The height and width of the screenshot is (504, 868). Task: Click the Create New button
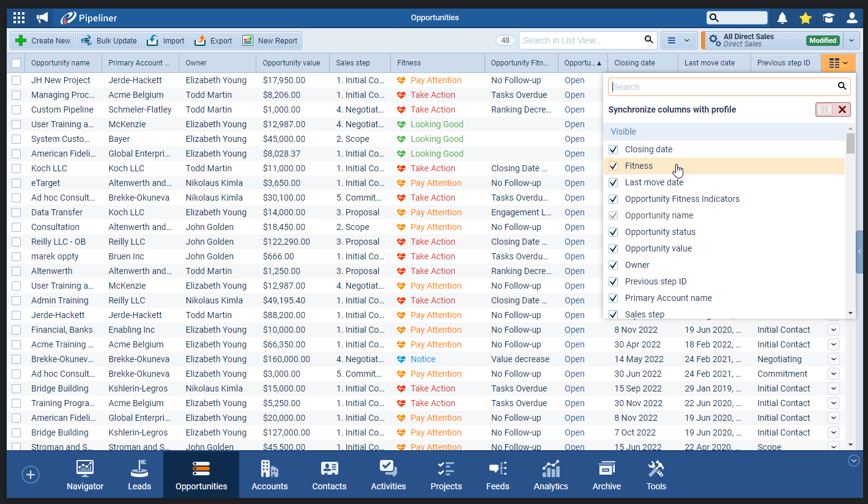coord(43,41)
